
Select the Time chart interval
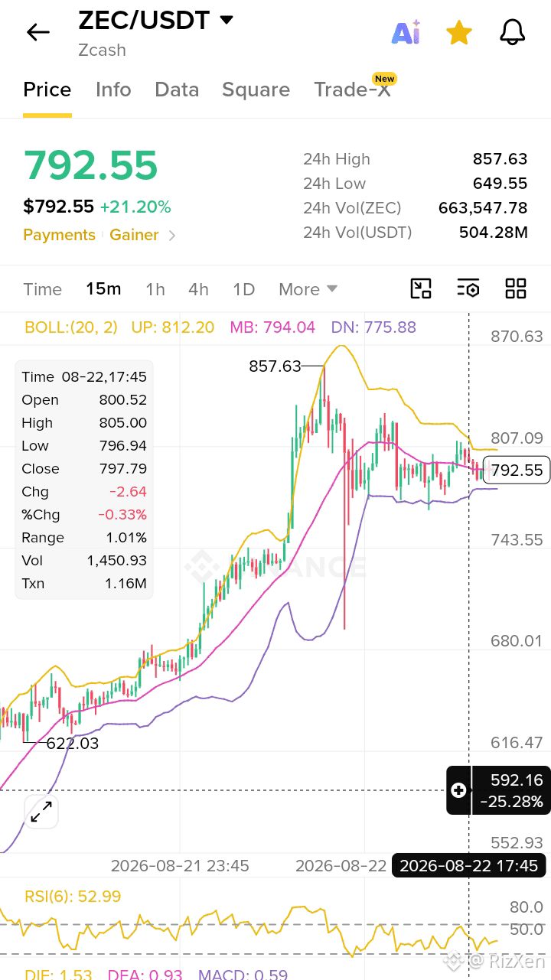[x=42, y=289]
